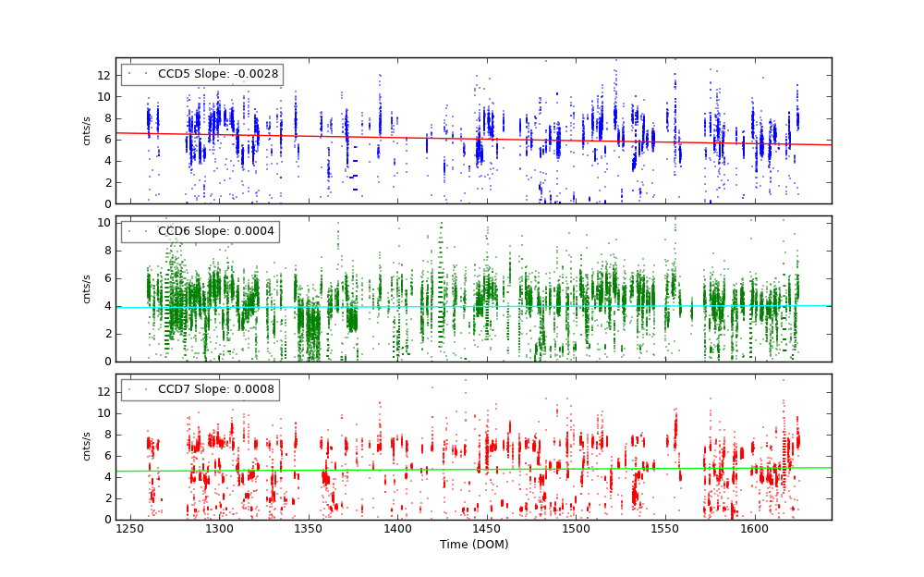Click the CCD6 Slope legend entry
Screen dimensions: 924x577
point(215,231)
